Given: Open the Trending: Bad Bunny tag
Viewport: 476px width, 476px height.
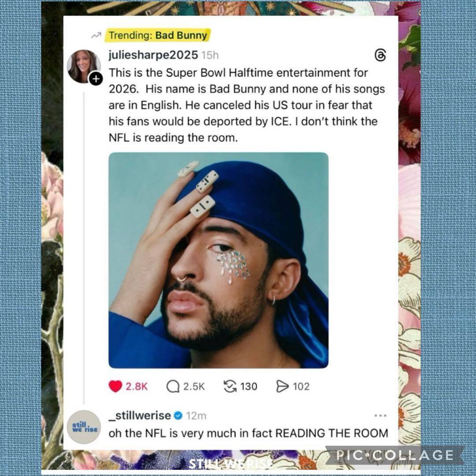Looking at the screenshot, I should coord(158,35).
